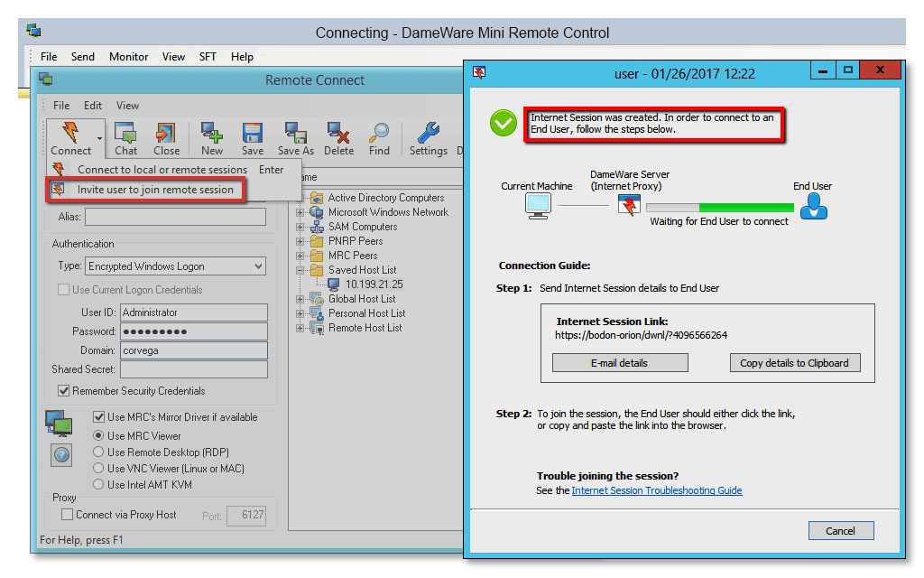Create a new host entry with the New icon
Viewport: 924px width, 578px height.
pos(211,137)
